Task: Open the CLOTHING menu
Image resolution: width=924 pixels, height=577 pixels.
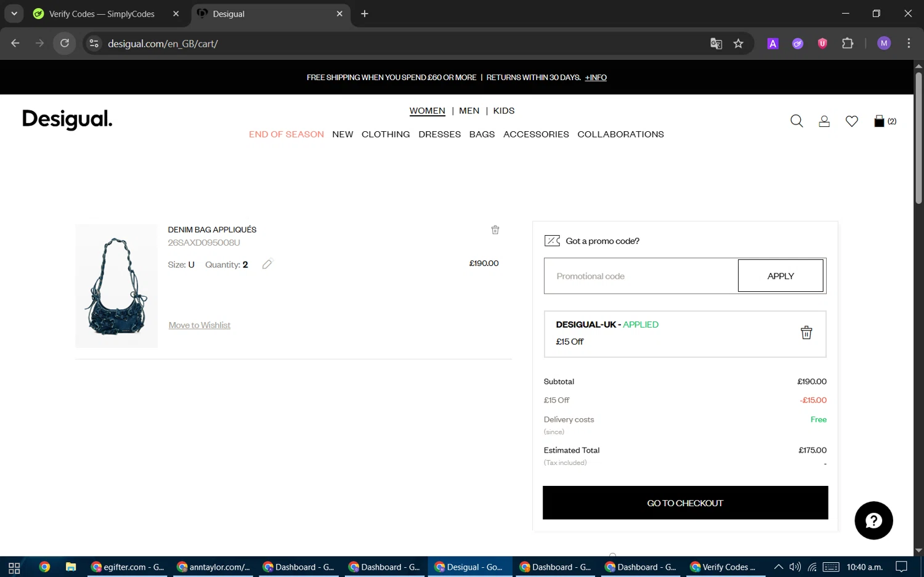Action: tap(386, 134)
